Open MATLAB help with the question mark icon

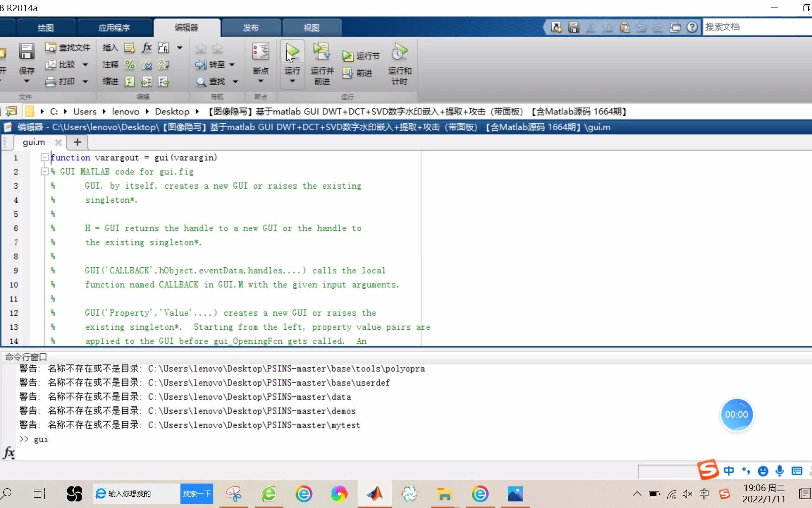coord(692,27)
